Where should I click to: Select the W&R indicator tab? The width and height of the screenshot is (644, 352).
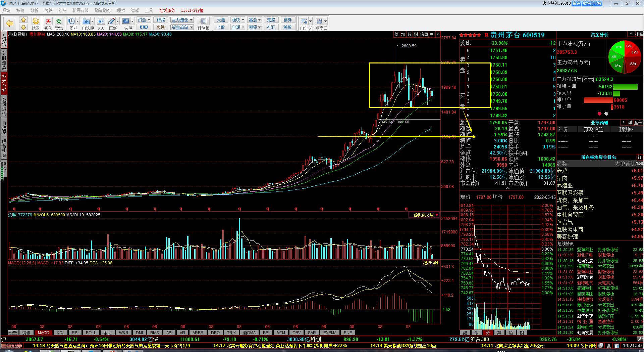coord(123,333)
